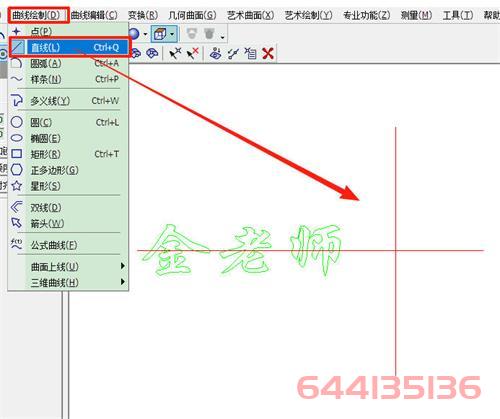Open the dropdown beside the 3D box view icon
500x419 pixels.
(172, 34)
